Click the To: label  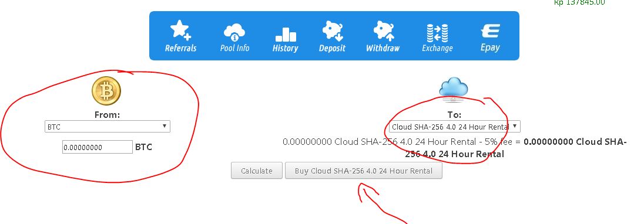(x=454, y=115)
